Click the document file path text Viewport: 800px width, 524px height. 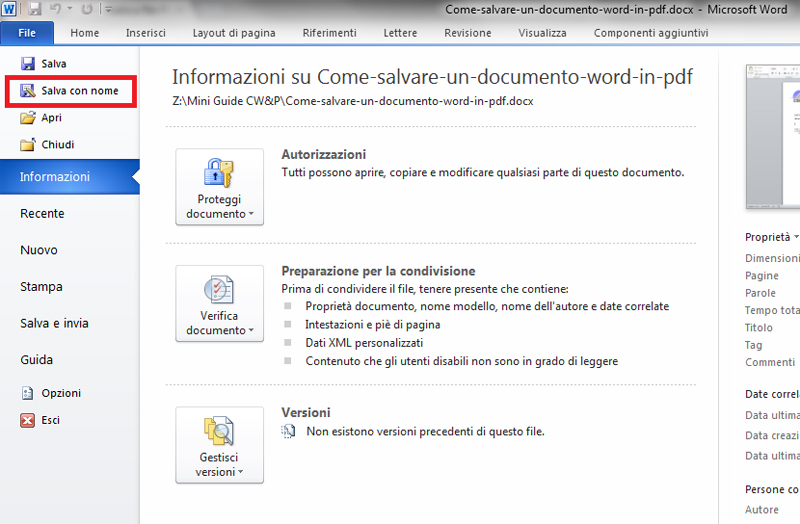click(x=353, y=101)
